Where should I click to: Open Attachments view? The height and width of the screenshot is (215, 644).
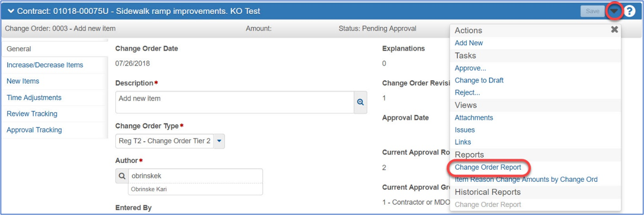(474, 117)
